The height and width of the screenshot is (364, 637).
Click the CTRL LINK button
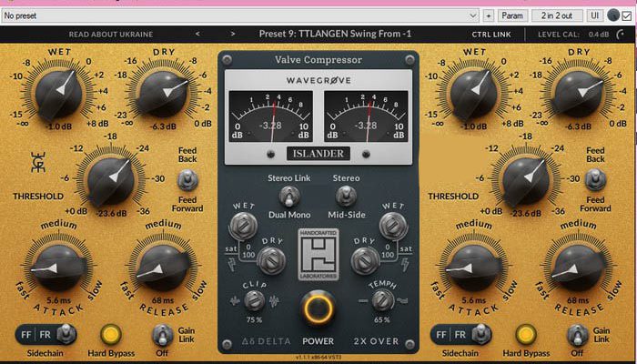click(490, 35)
